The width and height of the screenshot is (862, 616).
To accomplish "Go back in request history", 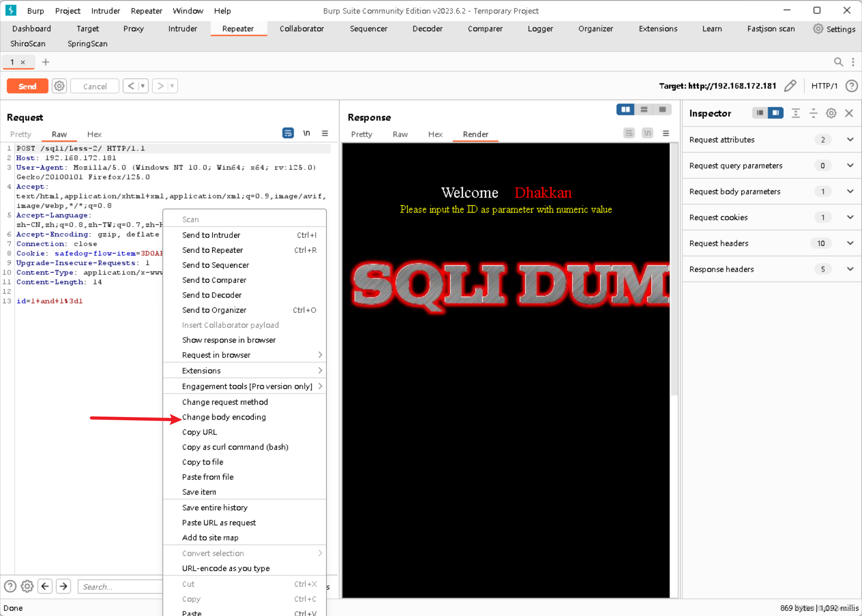I will click(131, 86).
